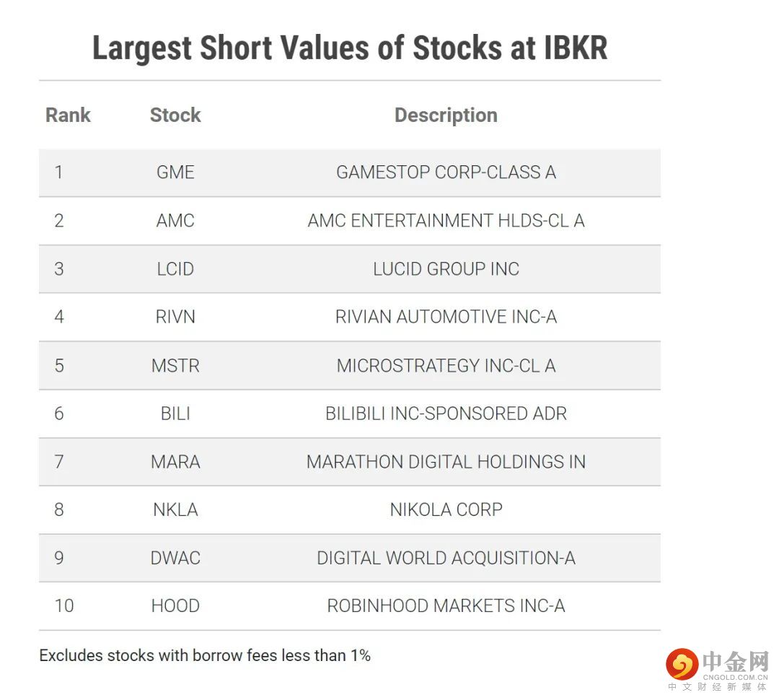Click the NKLA ticker symbol

[x=175, y=509]
